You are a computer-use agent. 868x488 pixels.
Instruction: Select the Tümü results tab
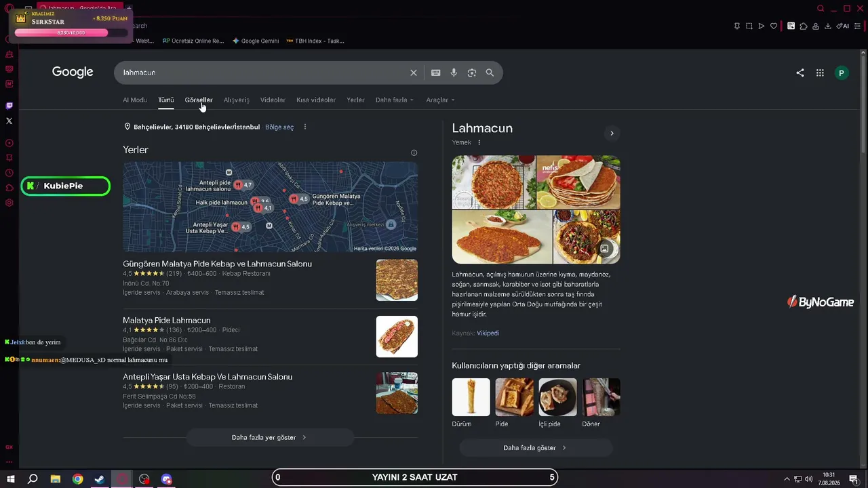coord(166,100)
